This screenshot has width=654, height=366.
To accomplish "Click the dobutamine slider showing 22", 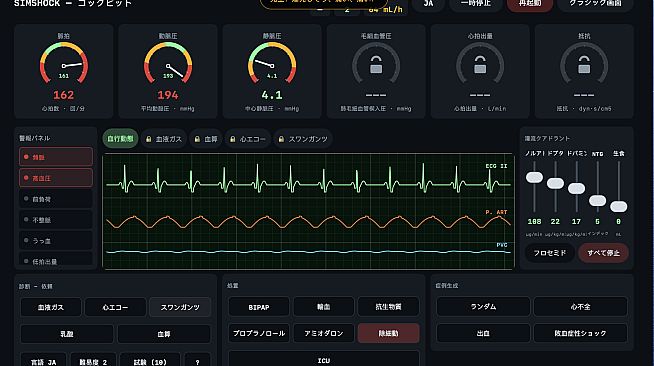I will (x=555, y=183).
